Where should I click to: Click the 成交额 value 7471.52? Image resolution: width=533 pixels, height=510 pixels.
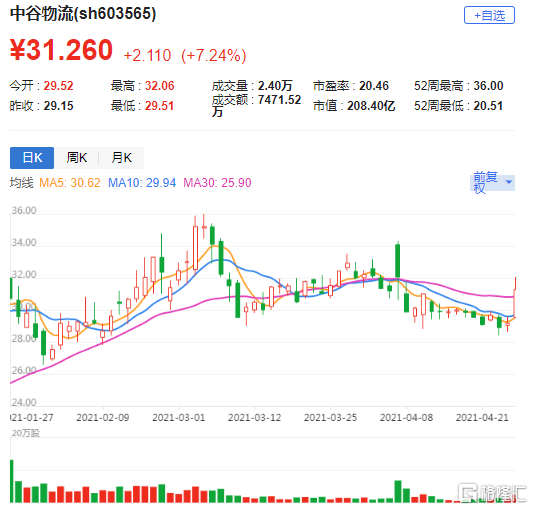tap(279, 100)
